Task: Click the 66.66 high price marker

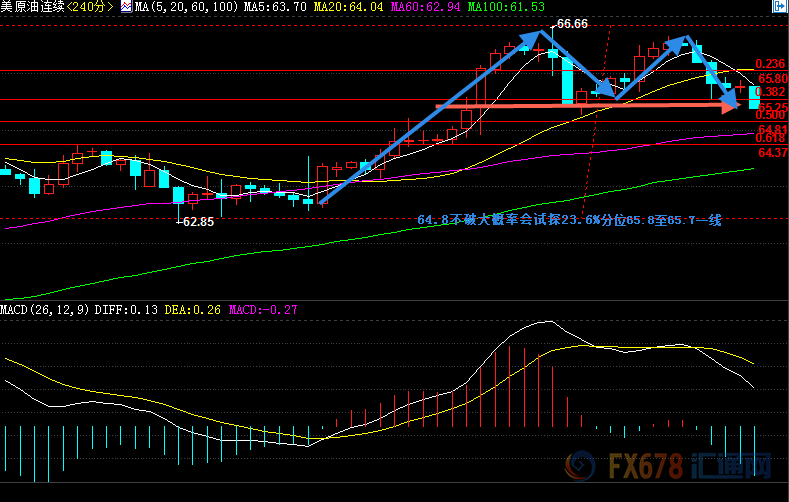Action: pyautogui.click(x=572, y=23)
